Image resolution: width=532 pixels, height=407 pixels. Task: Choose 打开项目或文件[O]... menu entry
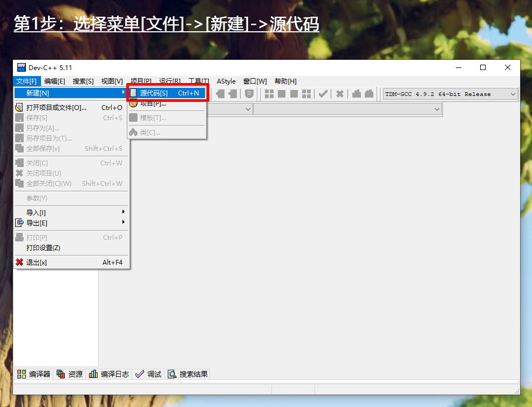pos(71,107)
